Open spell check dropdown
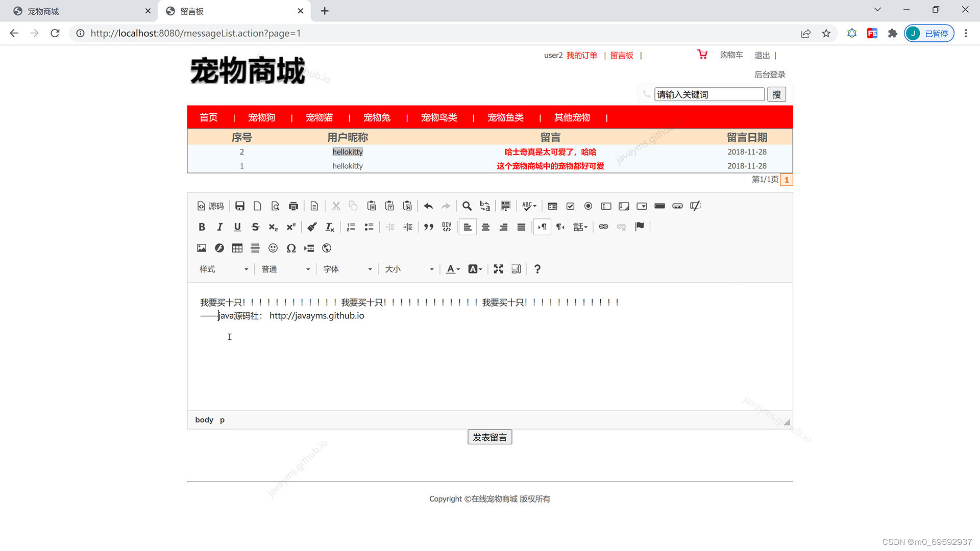This screenshot has height=551, width=980. pyautogui.click(x=529, y=206)
